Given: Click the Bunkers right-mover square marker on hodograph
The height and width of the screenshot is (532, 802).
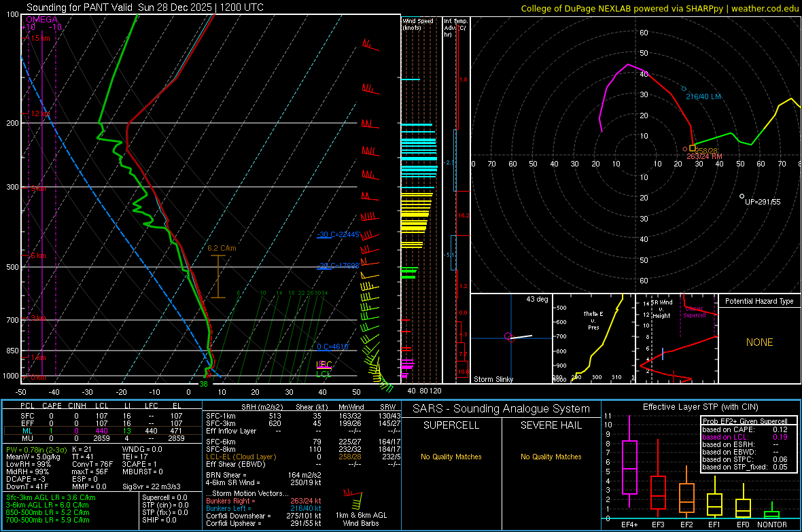Looking at the screenshot, I should 692,147.
